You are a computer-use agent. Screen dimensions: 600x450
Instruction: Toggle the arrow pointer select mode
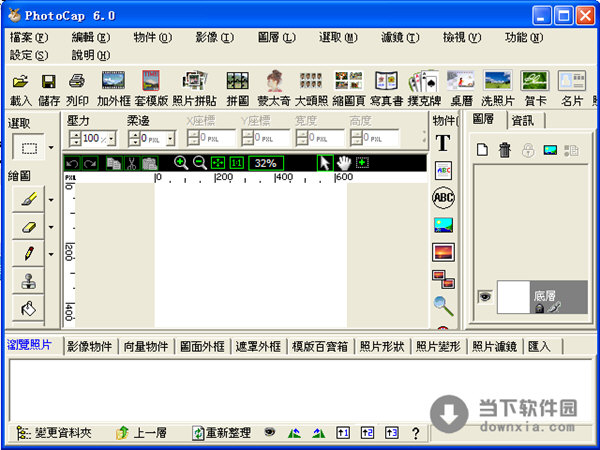click(325, 163)
